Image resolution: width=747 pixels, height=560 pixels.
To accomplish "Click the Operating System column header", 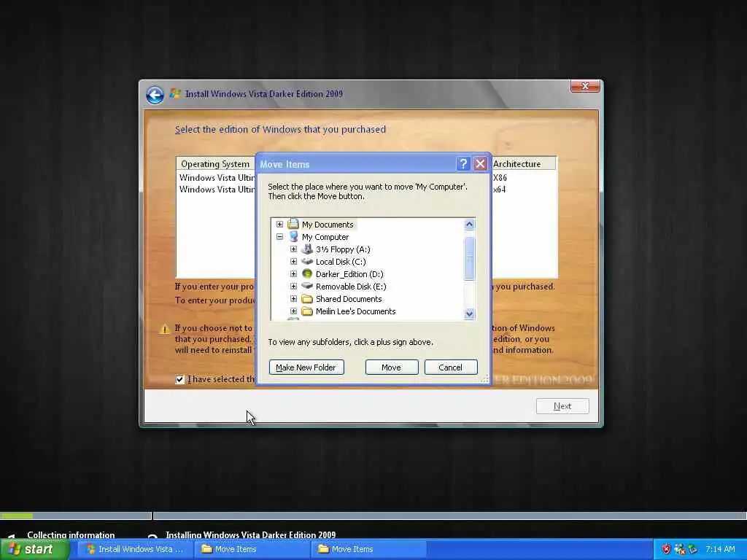I will [215, 164].
